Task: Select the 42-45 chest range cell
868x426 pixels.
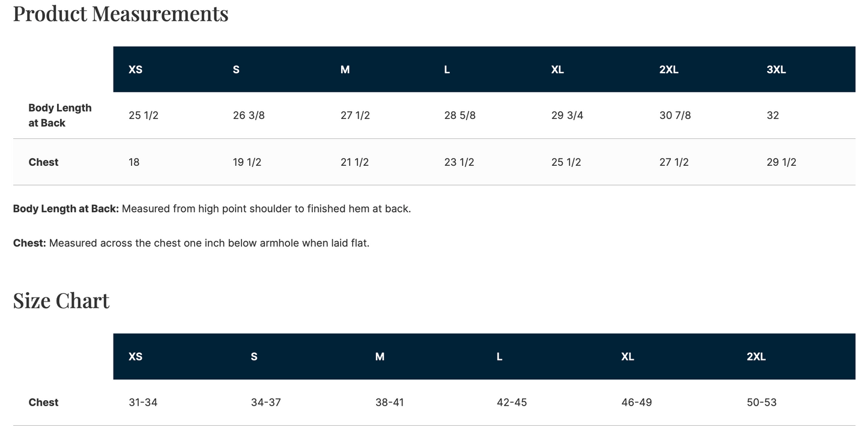Action: click(512, 403)
